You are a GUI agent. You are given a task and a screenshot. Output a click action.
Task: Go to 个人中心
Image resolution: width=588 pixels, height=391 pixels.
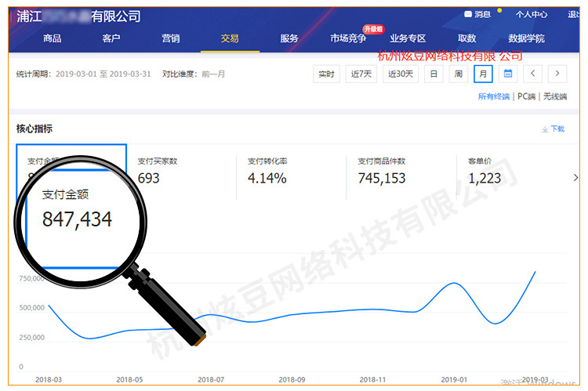532,15
